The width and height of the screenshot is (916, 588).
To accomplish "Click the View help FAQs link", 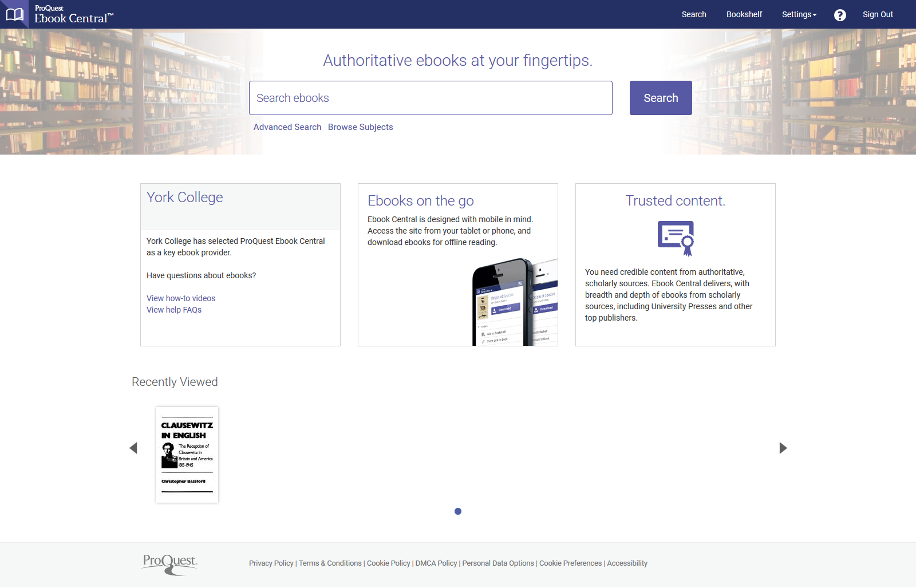I will click(174, 310).
